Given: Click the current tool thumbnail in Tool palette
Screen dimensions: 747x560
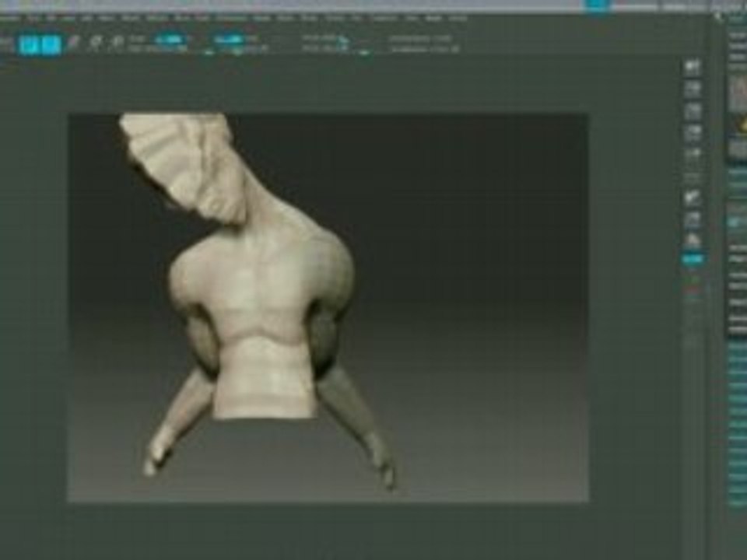Looking at the screenshot, I should pyautogui.click(x=737, y=93).
